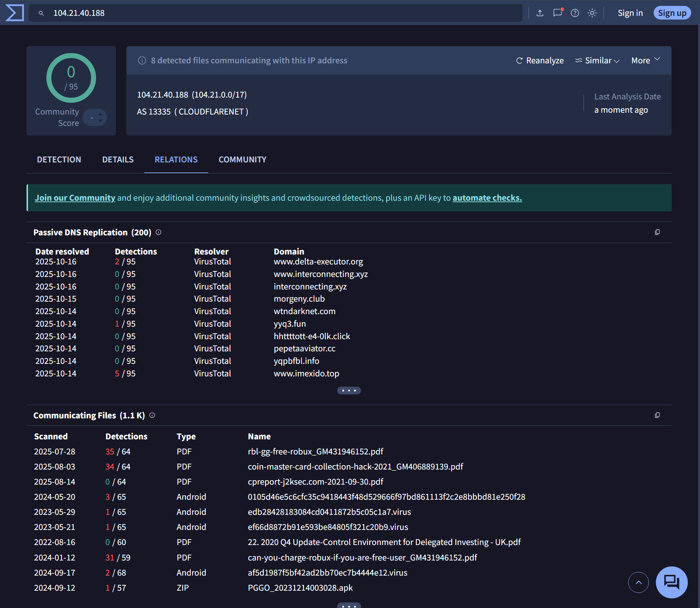Viewport: 700px width, 608px height.
Task: Click the Passive DNS info icon
Action: (158, 232)
